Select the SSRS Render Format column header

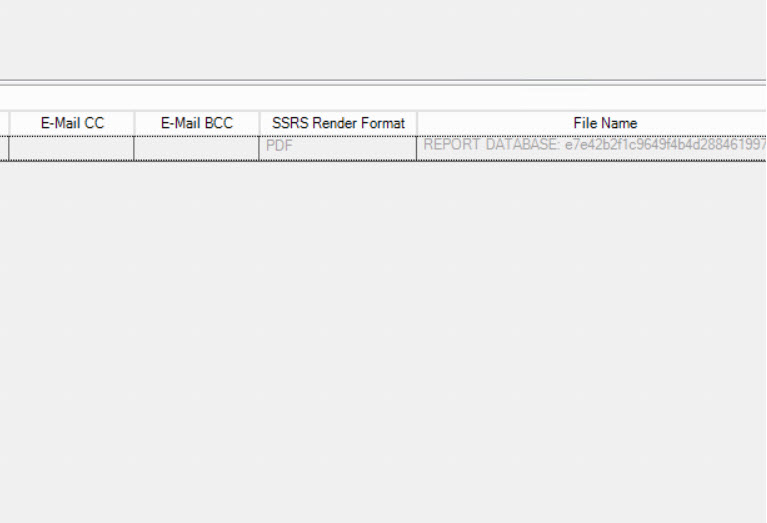pyautogui.click(x=338, y=123)
